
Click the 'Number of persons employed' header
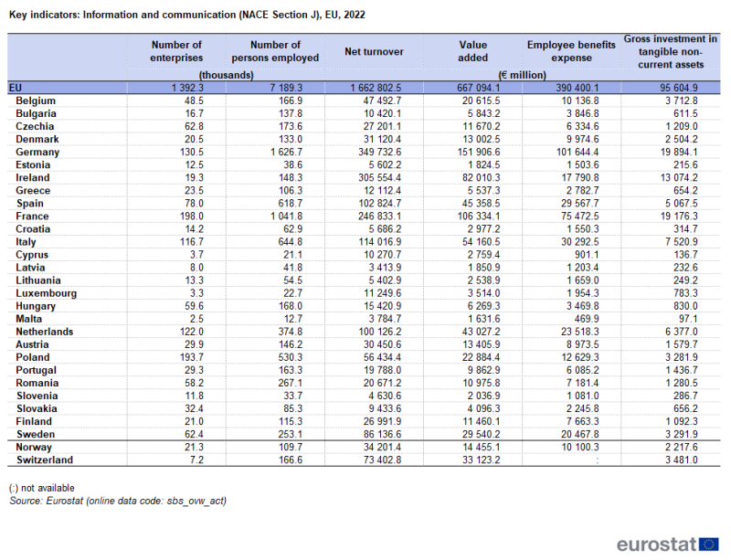(275, 51)
